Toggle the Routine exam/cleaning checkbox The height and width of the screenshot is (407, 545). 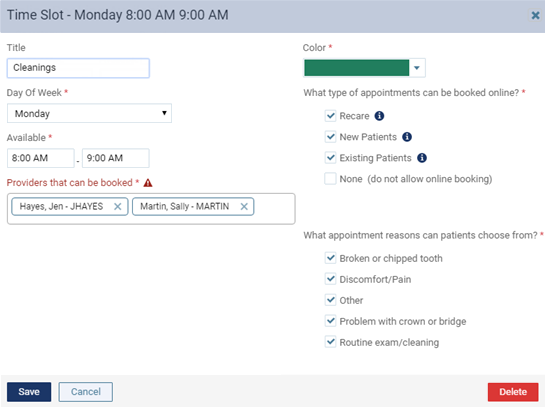[x=330, y=342]
